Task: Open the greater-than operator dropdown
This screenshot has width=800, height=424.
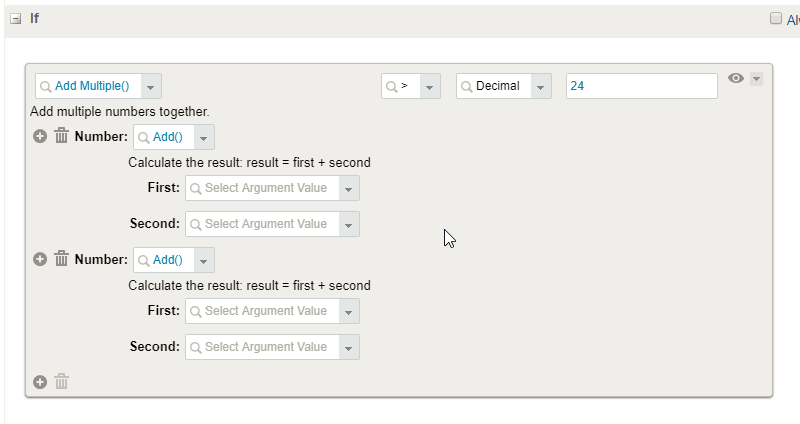Action: pos(430,86)
